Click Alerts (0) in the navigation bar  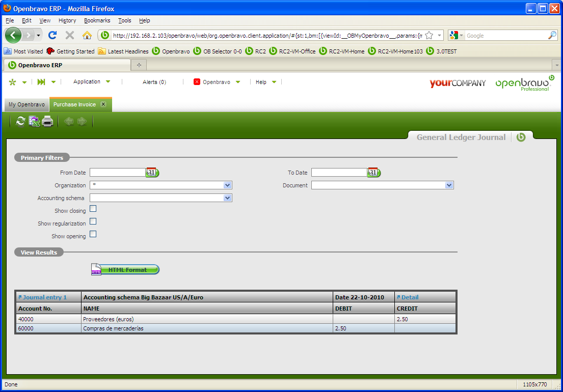click(154, 82)
